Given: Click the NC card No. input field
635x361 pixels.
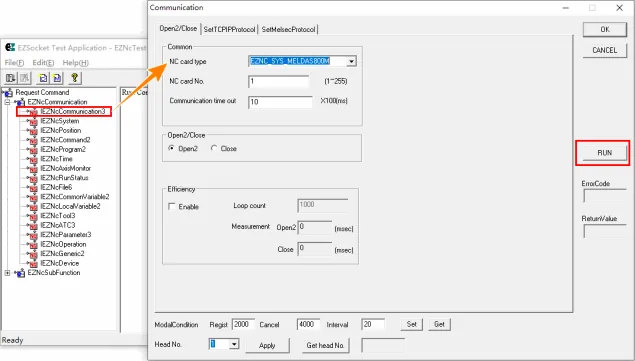Looking at the screenshot, I should (x=278, y=81).
